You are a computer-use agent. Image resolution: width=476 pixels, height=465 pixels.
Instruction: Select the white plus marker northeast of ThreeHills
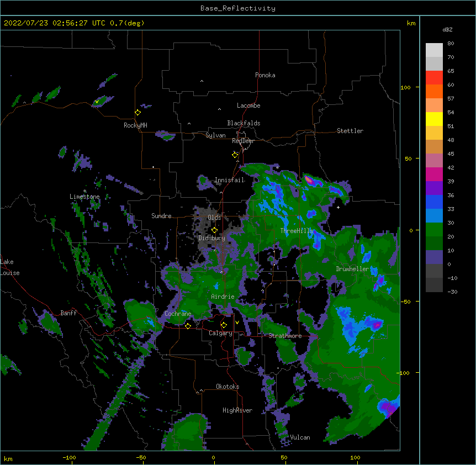pyautogui.click(x=338, y=207)
